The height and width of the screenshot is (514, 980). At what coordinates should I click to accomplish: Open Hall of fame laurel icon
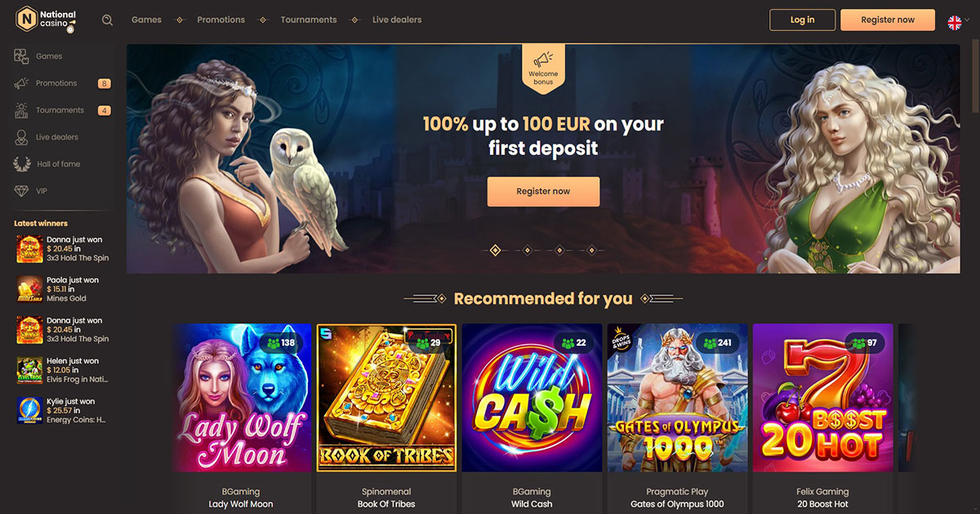[22, 164]
